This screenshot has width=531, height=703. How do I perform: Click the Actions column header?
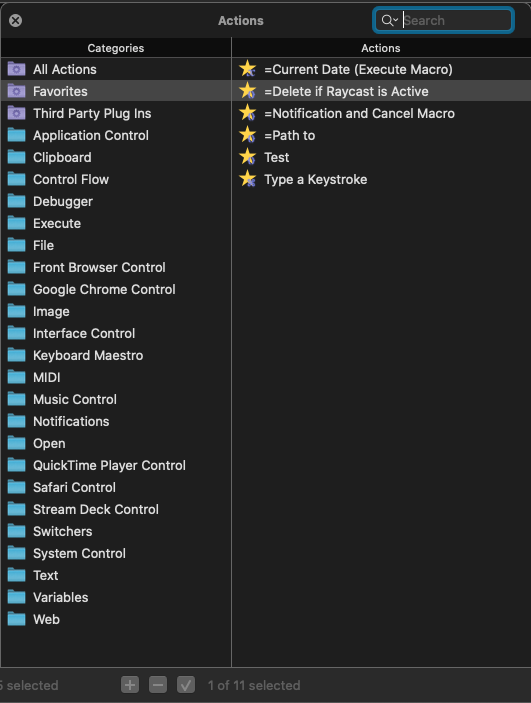point(381,48)
